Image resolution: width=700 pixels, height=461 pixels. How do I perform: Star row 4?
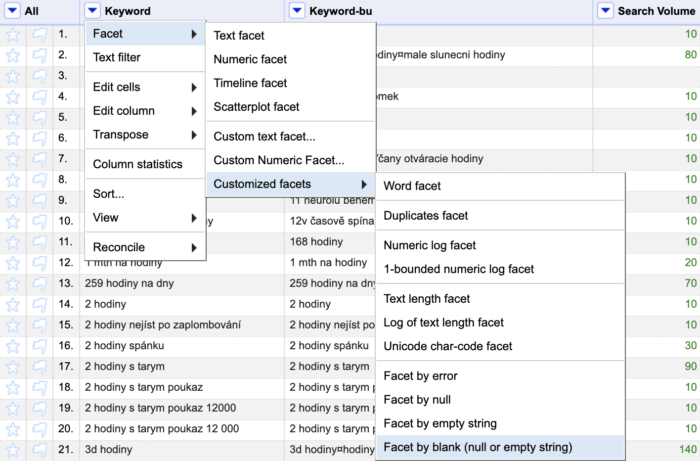tap(13, 97)
